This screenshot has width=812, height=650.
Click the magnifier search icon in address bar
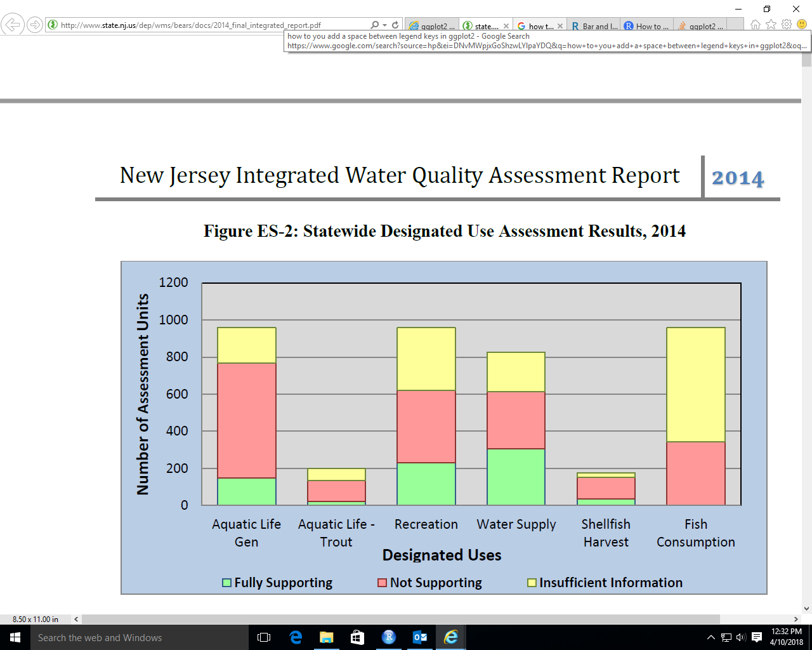[374, 25]
